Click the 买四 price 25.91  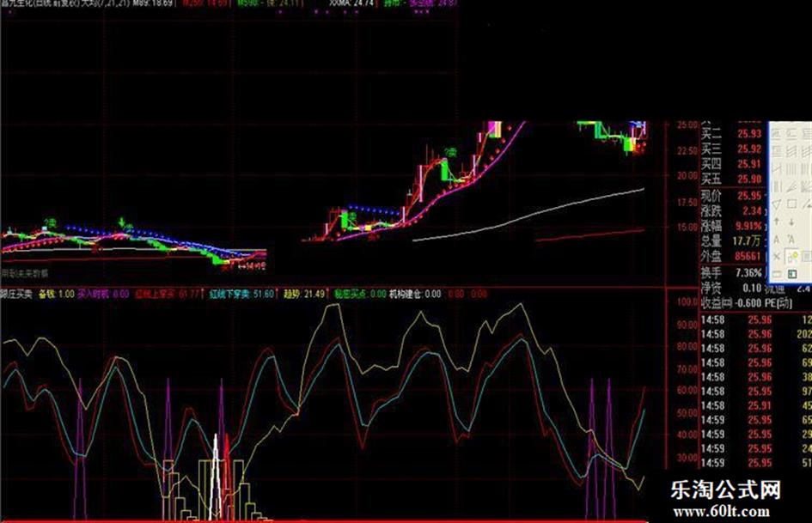(x=749, y=164)
